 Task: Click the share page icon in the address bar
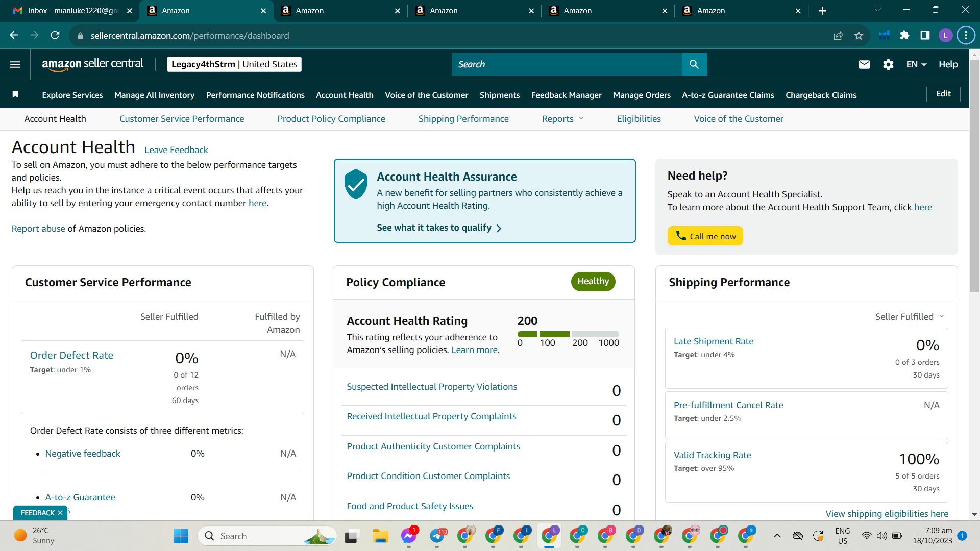(838, 35)
